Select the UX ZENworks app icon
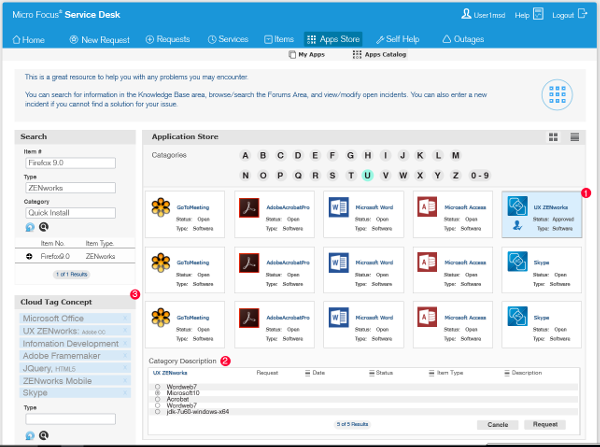The height and width of the screenshot is (447, 600). [517, 206]
